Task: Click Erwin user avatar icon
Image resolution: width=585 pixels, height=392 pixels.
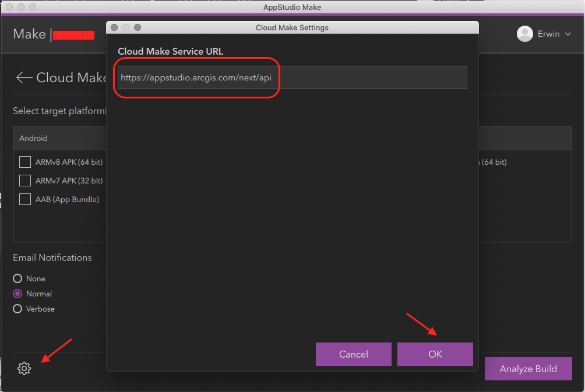Action: [x=524, y=34]
